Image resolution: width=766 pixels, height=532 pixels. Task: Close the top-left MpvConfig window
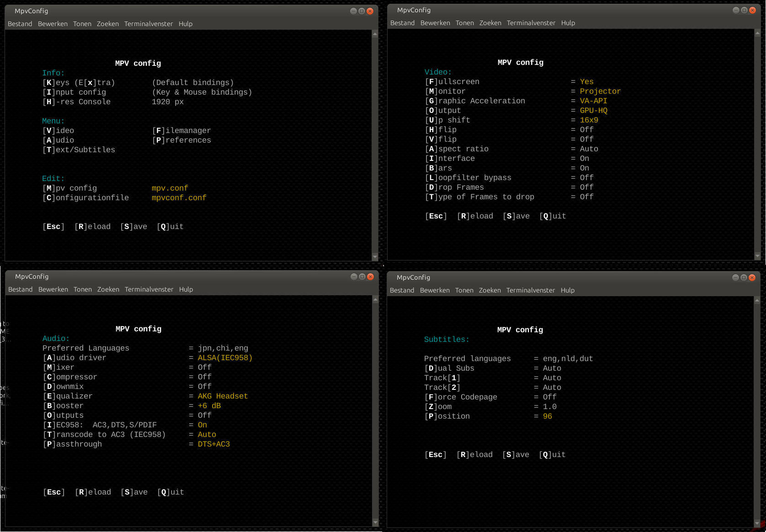tap(370, 11)
